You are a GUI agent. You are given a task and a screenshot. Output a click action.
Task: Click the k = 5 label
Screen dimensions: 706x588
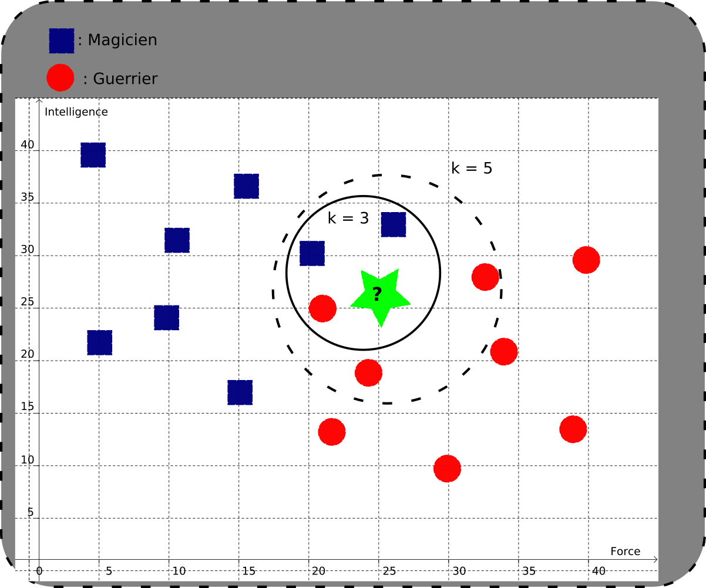pos(472,169)
